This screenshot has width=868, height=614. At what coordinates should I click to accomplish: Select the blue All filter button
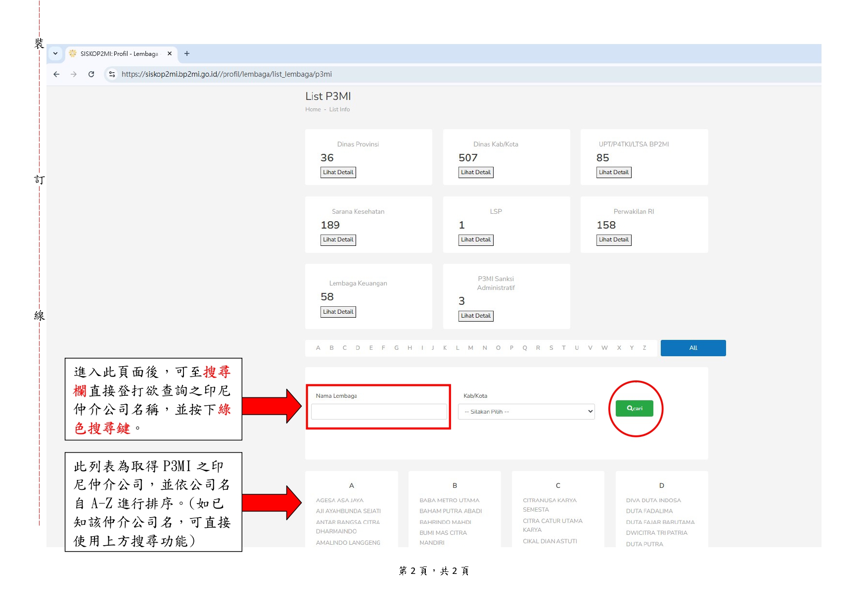pyautogui.click(x=693, y=348)
